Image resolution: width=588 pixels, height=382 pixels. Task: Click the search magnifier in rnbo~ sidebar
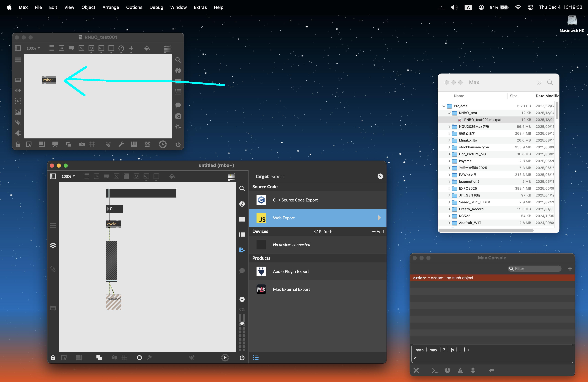(242, 189)
